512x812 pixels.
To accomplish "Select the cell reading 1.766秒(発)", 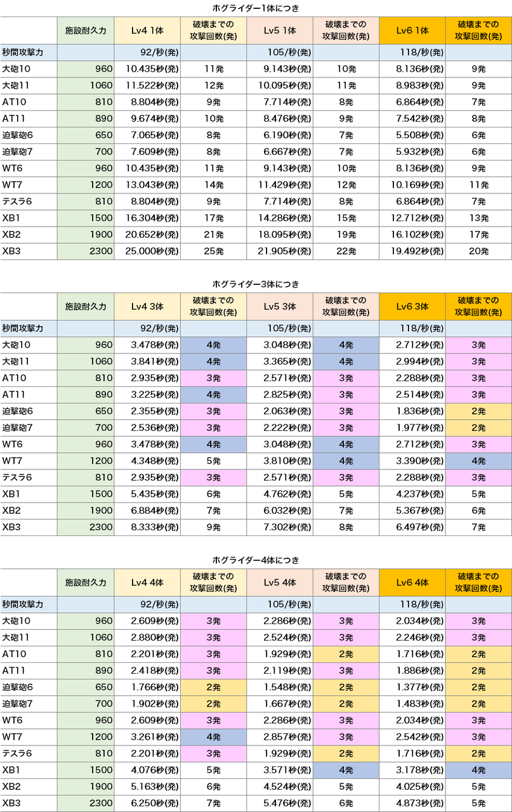I will tap(148, 687).
